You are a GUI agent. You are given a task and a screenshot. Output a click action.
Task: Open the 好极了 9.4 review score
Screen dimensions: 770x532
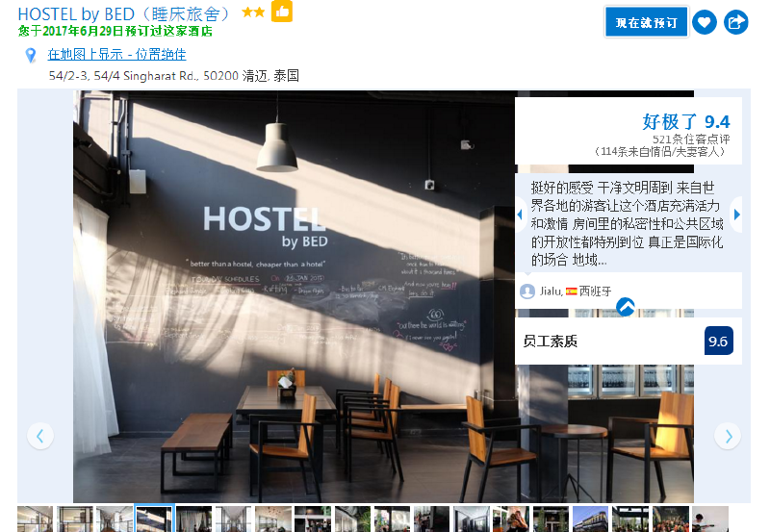point(686,121)
